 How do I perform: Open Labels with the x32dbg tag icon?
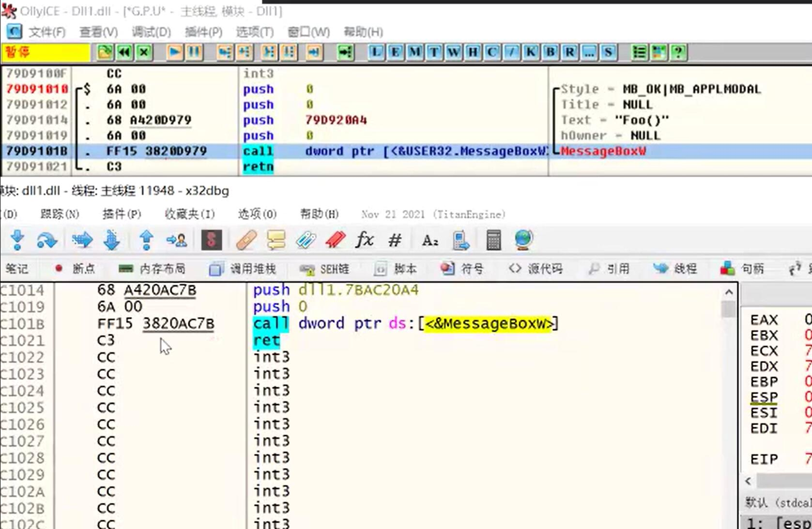tap(306, 240)
